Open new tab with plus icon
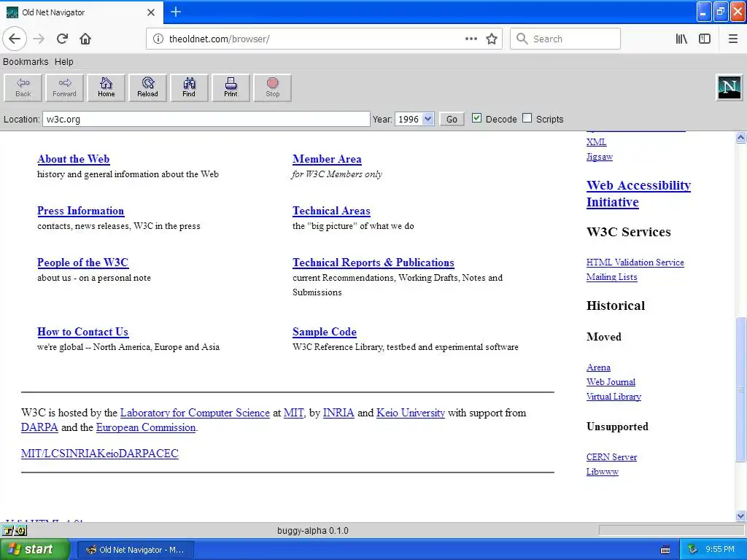Viewport: 747px width, 560px height. [176, 12]
